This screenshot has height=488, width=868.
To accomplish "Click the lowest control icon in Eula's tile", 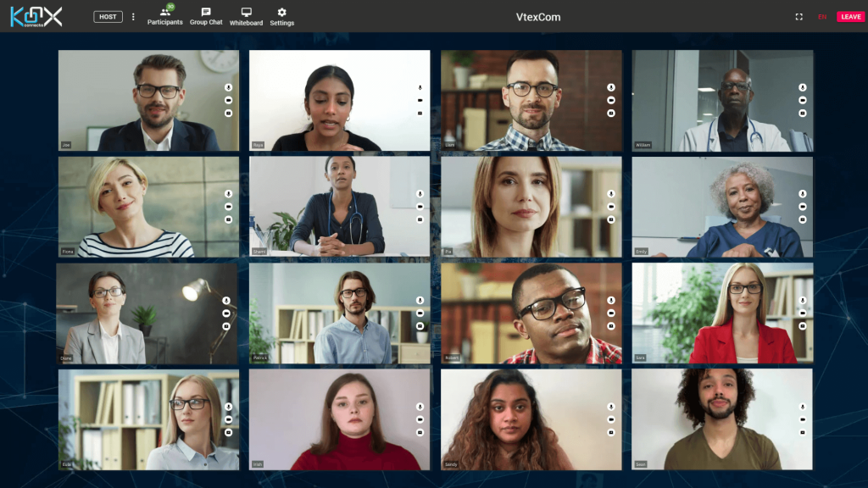I will point(228,432).
